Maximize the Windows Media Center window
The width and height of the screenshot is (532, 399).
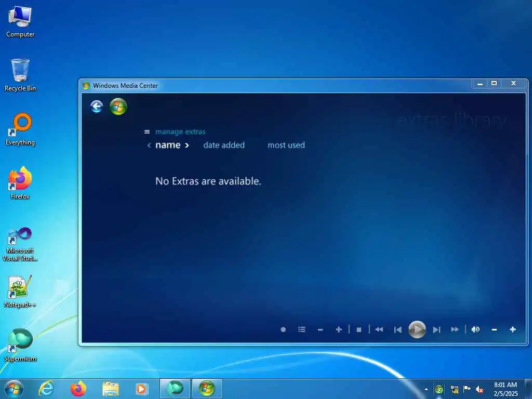click(494, 84)
